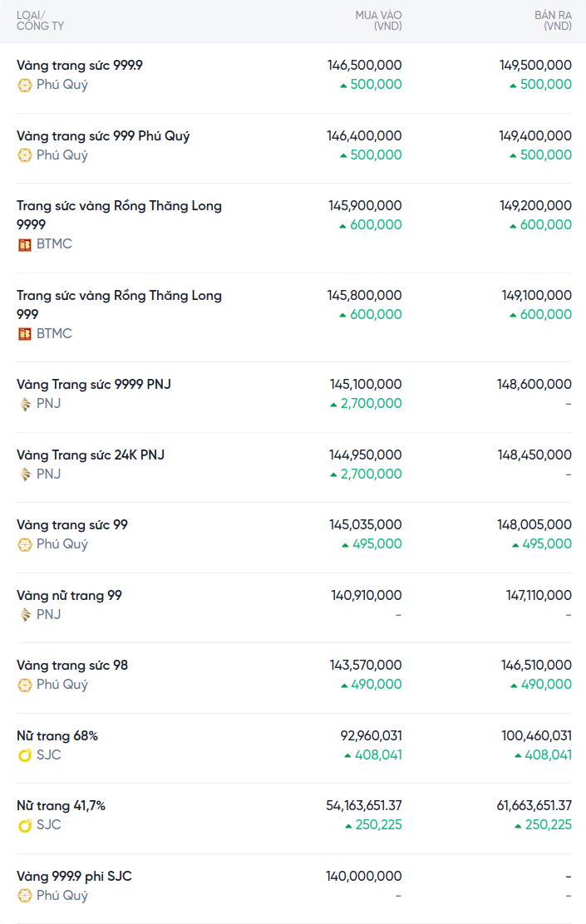Image resolution: width=586 pixels, height=924 pixels.
Task: Click Vàng 999.9 phi SJC title
Action: pos(74,877)
